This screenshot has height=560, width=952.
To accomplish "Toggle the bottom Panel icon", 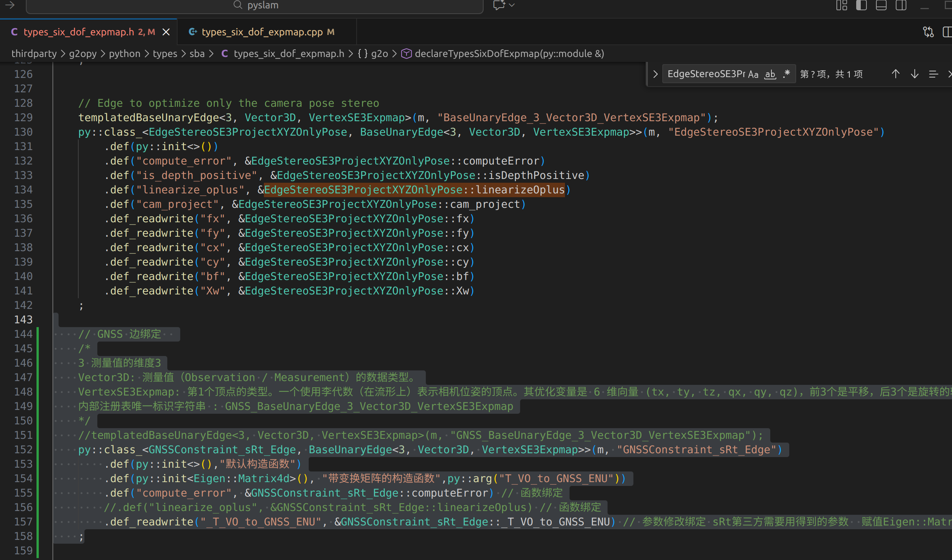I will click(881, 5).
